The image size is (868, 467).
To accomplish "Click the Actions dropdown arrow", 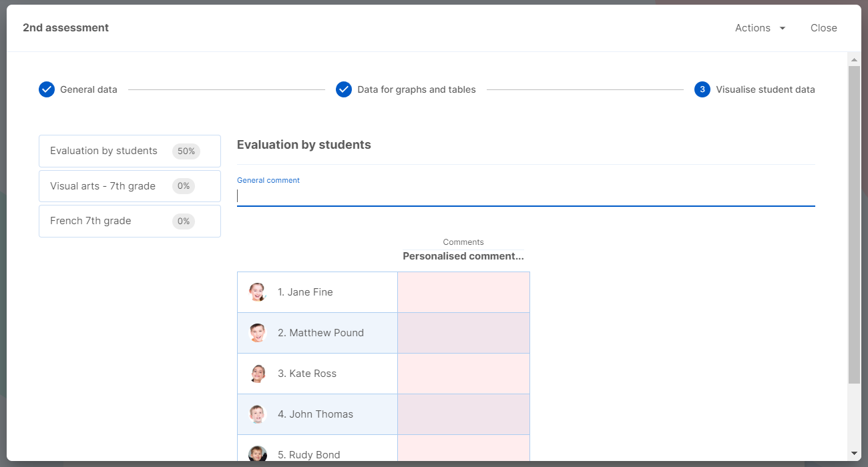I will click(783, 28).
